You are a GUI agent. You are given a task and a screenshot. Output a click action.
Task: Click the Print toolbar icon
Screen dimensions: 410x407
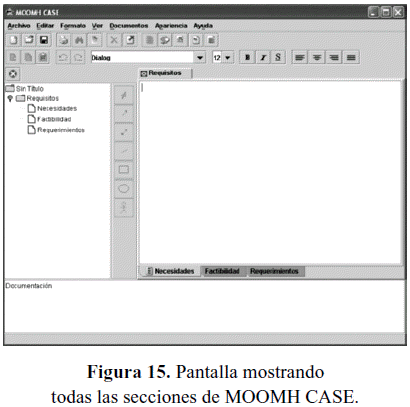click(63, 40)
